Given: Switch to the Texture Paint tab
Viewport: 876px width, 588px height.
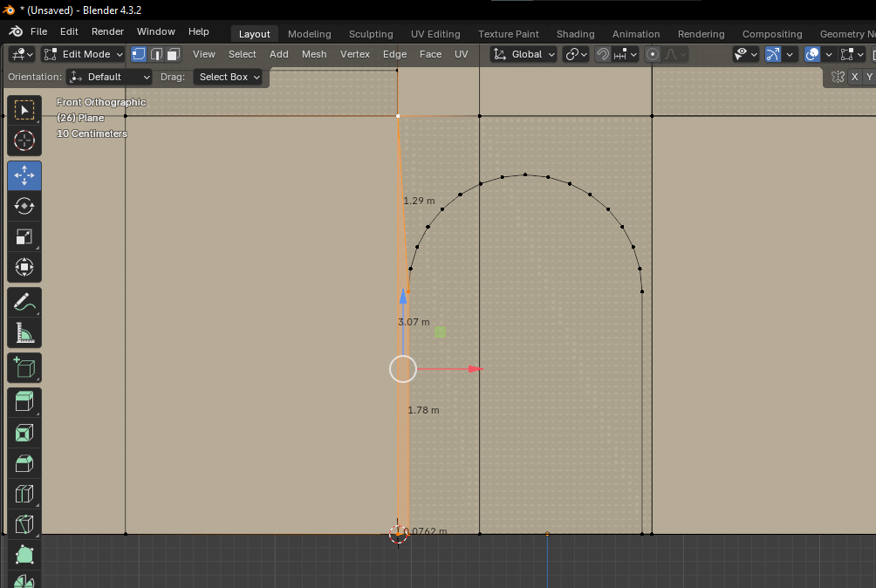Looking at the screenshot, I should coord(509,34).
